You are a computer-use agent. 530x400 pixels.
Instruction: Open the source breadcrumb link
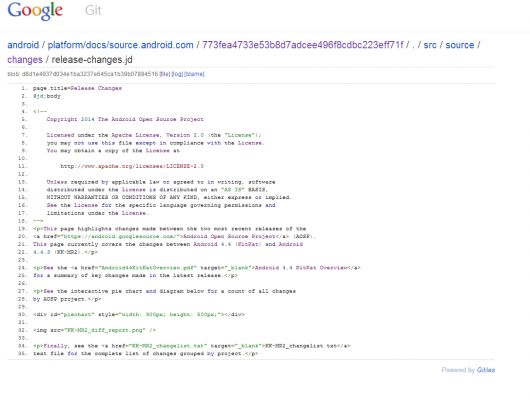pyautogui.click(x=460, y=45)
